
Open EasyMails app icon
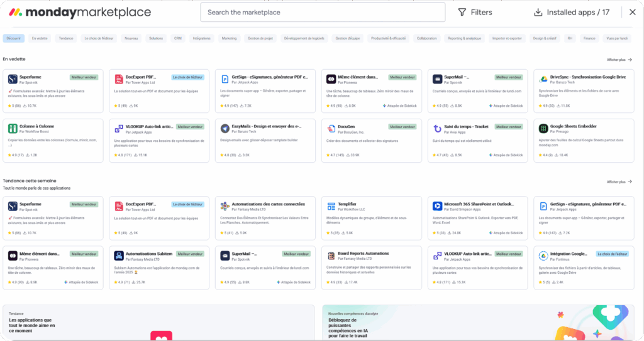[225, 129]
